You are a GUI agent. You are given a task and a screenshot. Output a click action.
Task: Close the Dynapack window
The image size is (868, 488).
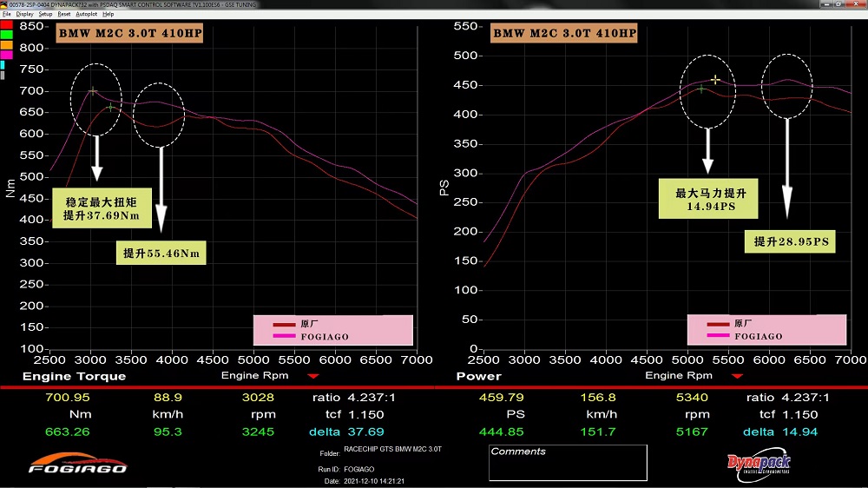857,3
